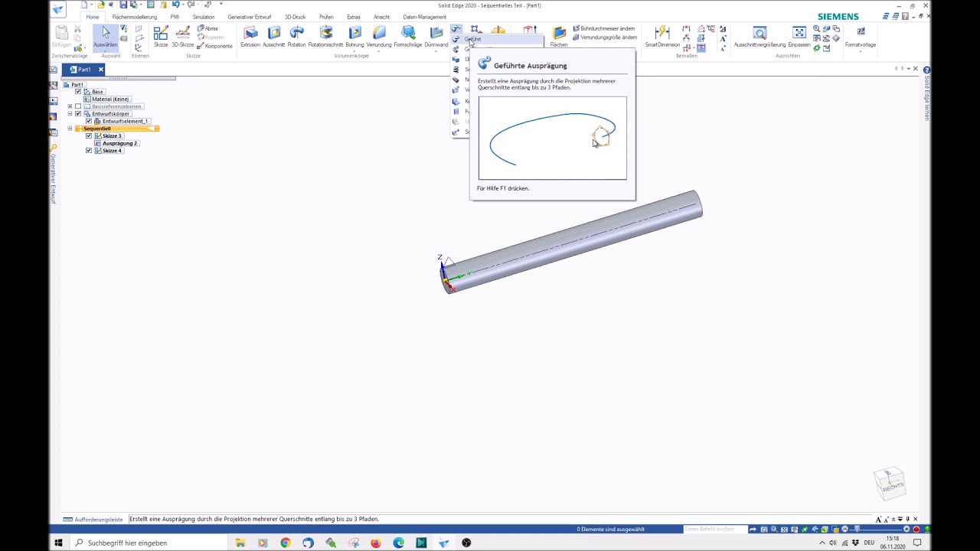Start a 3D-Skizze
Viewport: 980px width, 551px height.
[183, 37]
